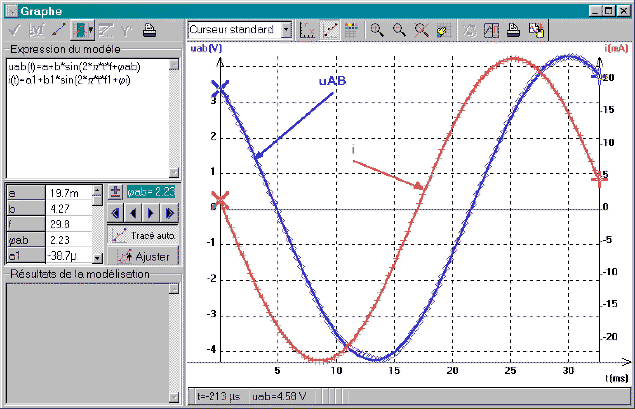This screenshot has height=409, width=635.
Task: Click the rightmost copy graph icon in toolbar
Action: 536,30
